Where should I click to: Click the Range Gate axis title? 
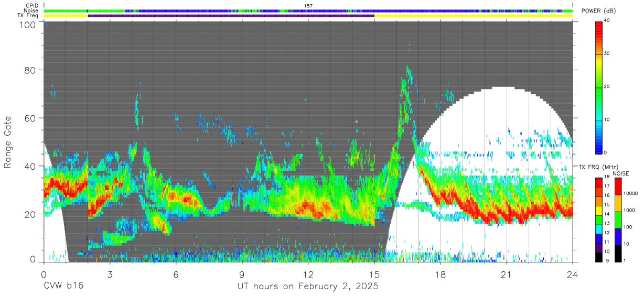coord(8,141)
